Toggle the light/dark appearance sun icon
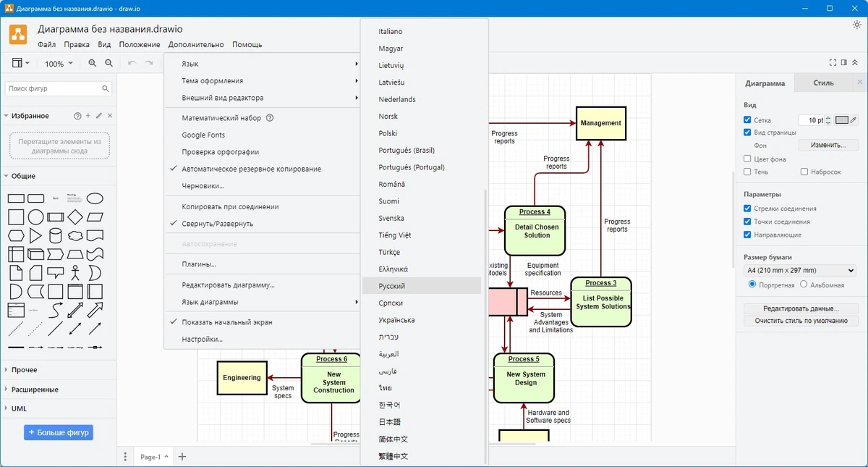868x467 pixels. [x=857, y=25]
